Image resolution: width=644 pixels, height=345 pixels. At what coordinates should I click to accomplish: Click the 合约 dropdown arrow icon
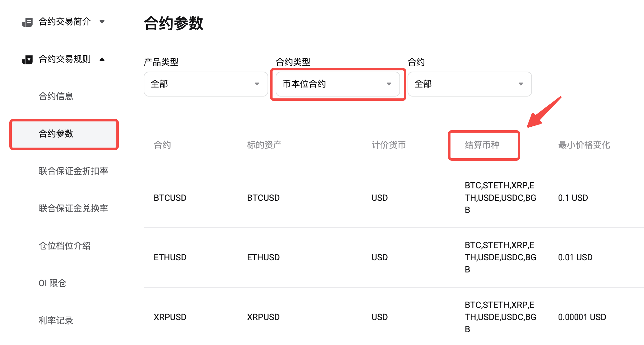pyautogui.click(x=520, y=84)
